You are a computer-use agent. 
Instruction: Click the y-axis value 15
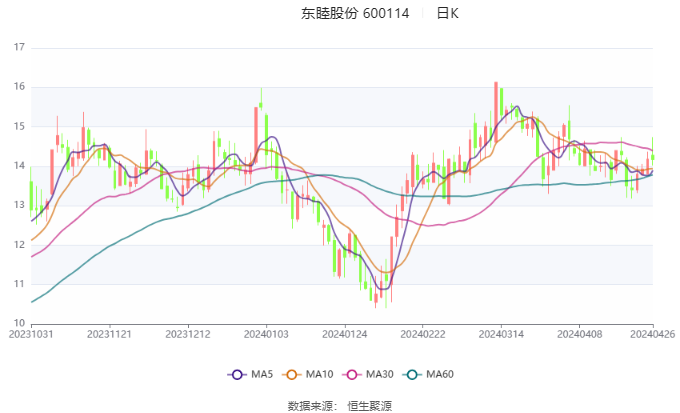(x=19, y=126)
